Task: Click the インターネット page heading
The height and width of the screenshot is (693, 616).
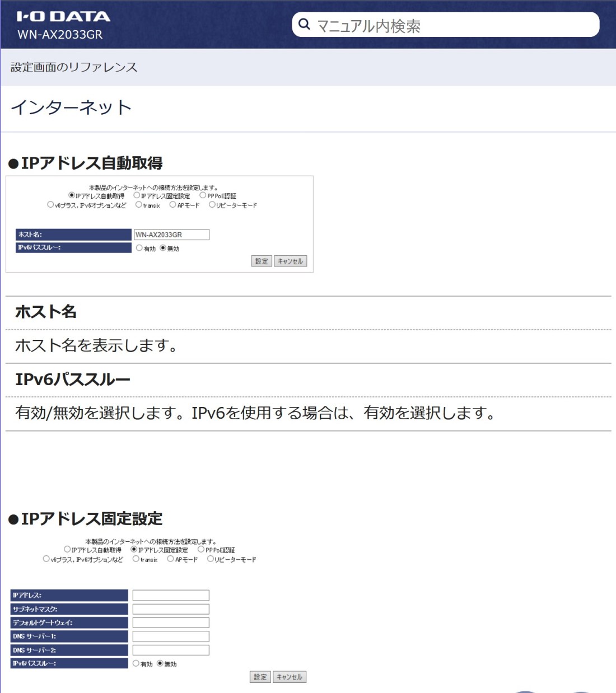Action: click(x=71, y=107)
